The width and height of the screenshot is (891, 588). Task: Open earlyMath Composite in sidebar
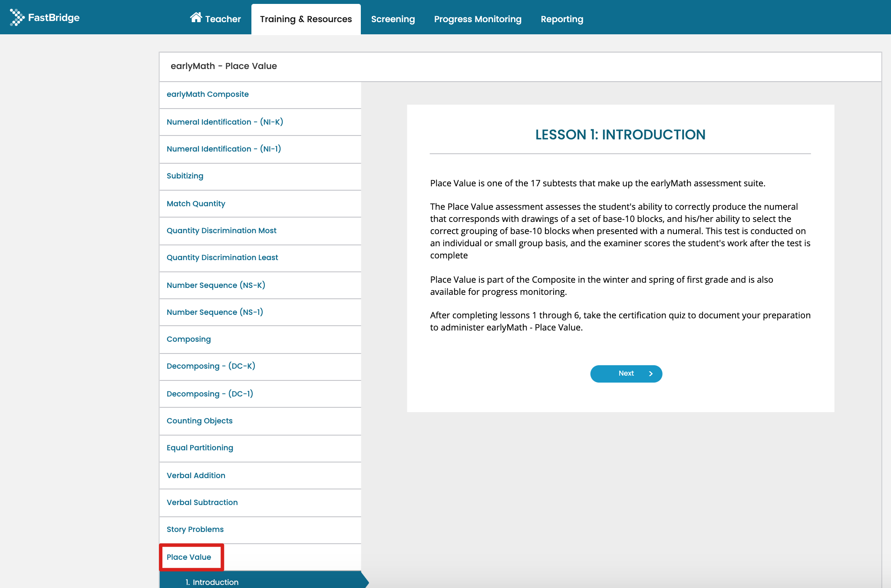click(x=260, y=94)
